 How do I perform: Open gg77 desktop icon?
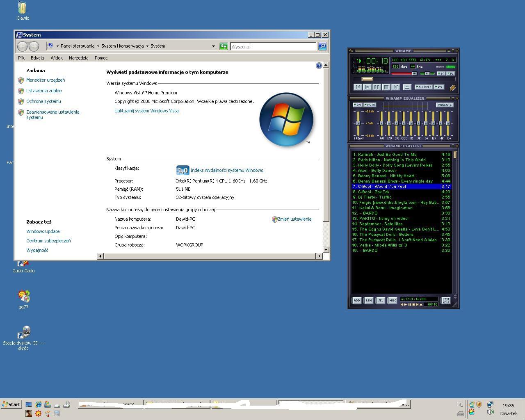[x=23, y=299]
